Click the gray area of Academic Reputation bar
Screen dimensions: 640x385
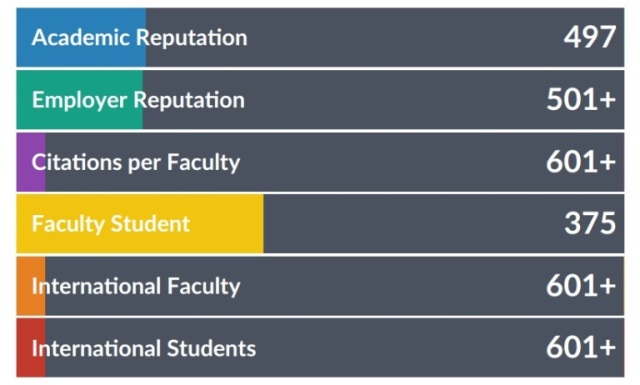(x=385, y=37)
